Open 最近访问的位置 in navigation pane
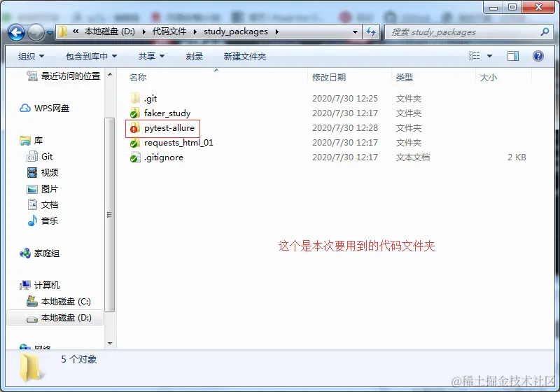Image resolution: width=560 pixels, height=392 pixels. (x=71, y=76)
